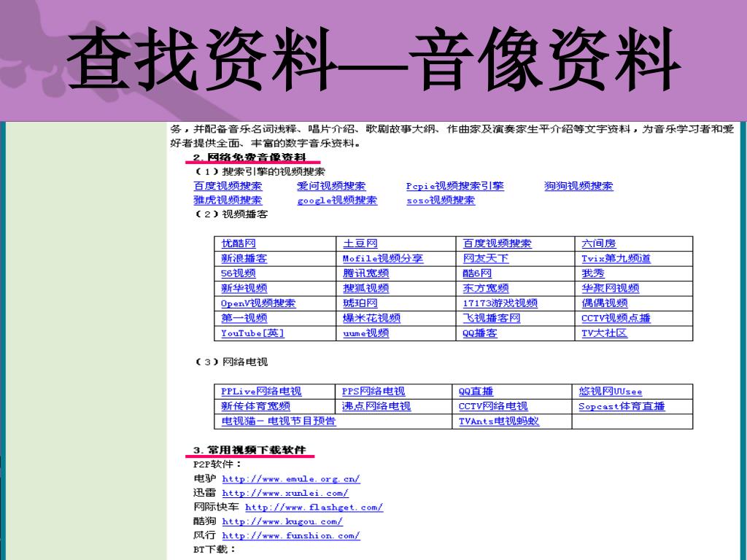This screenshot has height=560, width=747.
Task: Click the BT下载： label text
Action: (x=214, y=550)
